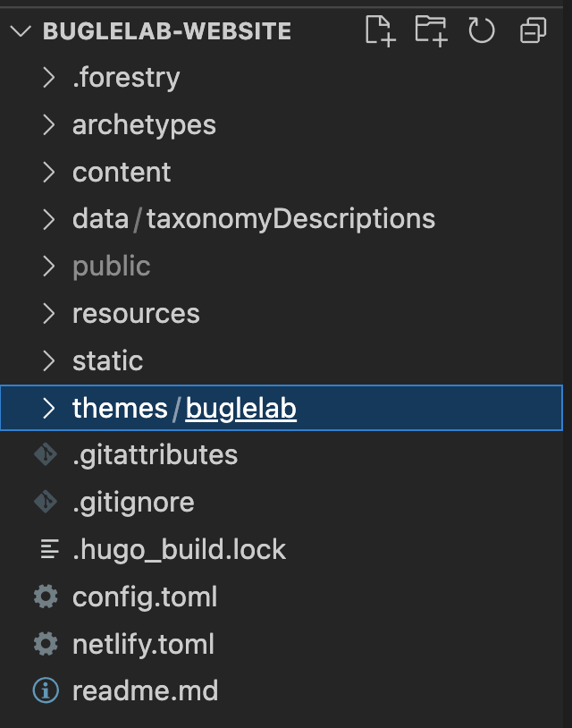Select the taxonomyDescriptions path segment
Viewport: 572px width, 728px height.
290,219
